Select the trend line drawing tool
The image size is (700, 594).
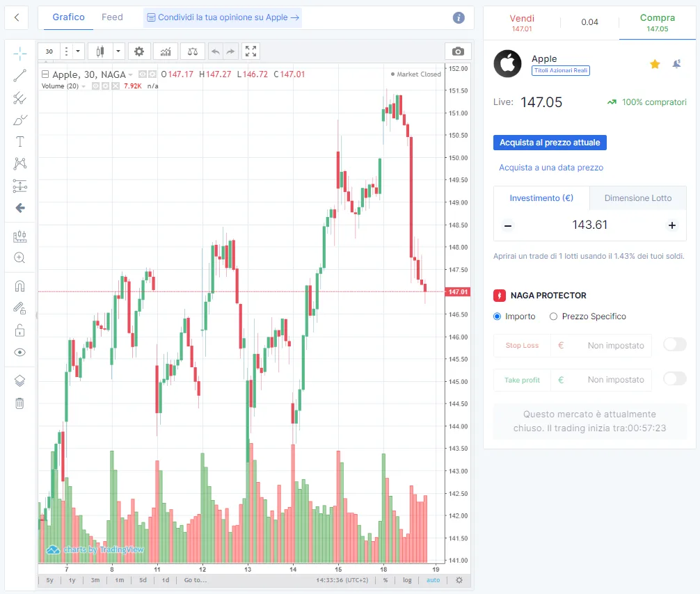pos(19,76)
